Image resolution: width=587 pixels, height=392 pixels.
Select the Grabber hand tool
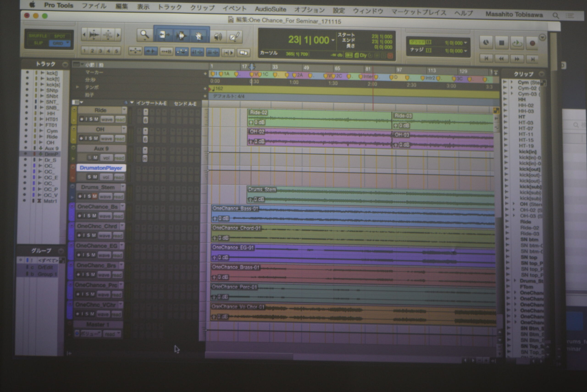199,36
